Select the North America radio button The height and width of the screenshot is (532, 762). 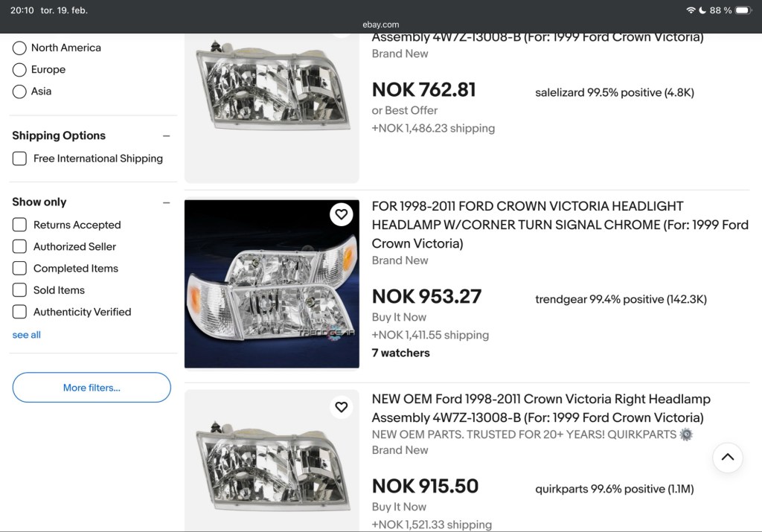click(x=20, y=48)
